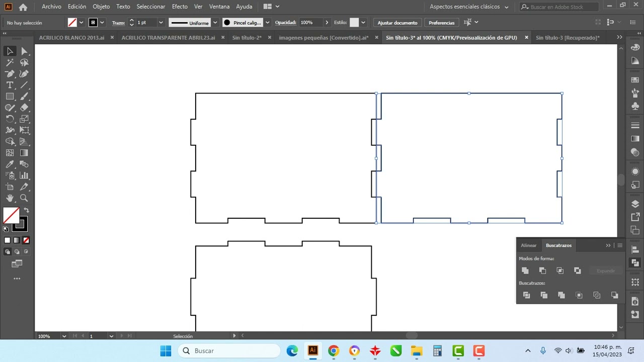Enable Draw Behind drawing mode

(x=17, y=251)
